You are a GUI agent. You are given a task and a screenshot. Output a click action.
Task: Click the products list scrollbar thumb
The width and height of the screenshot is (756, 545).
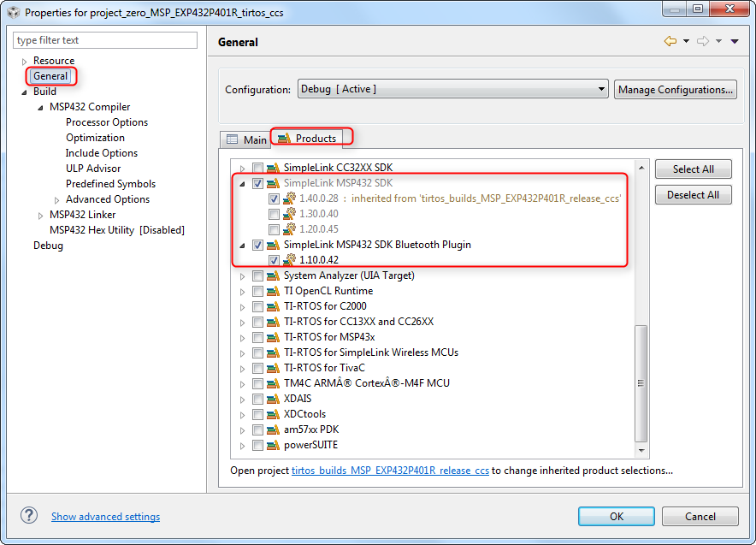click(x=641, y=383)
